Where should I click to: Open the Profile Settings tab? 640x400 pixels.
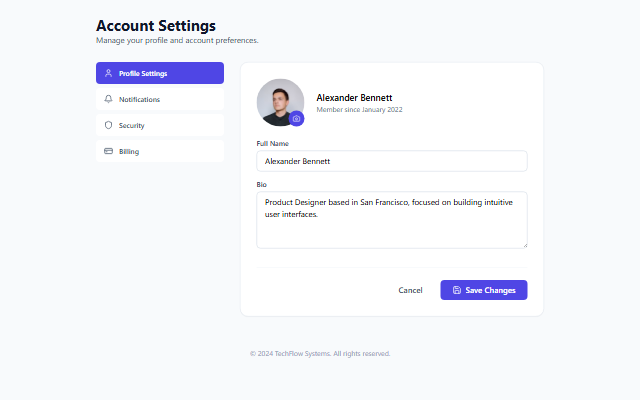(160, 73)
